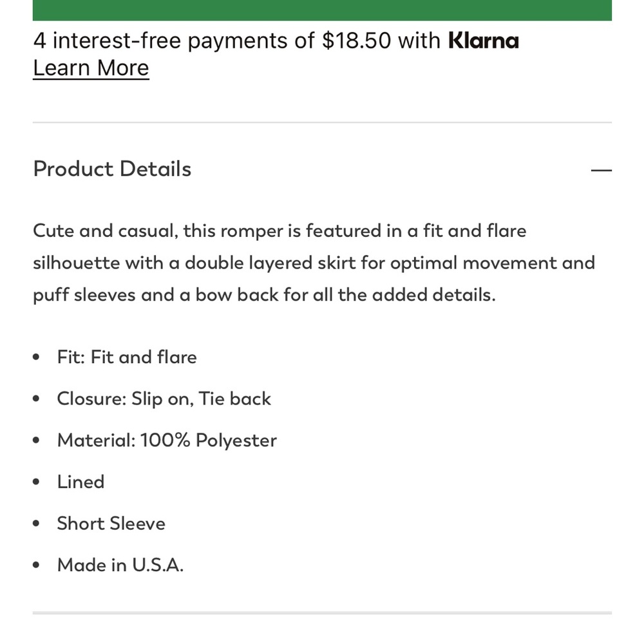
Task: Open the Learn More link
Action: 91,68
